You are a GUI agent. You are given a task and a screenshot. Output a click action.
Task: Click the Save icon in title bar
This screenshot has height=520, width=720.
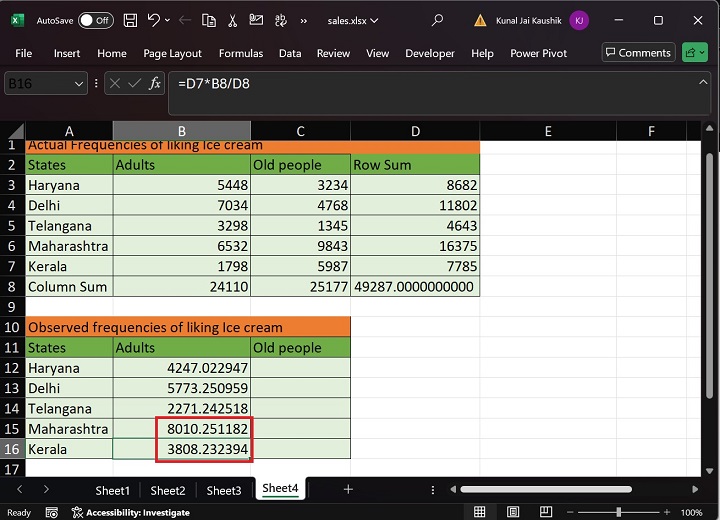(x=131, y=20)
